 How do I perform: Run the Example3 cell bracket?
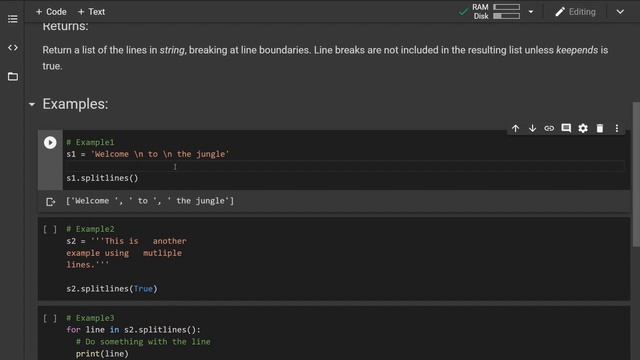tap(50, 318)
